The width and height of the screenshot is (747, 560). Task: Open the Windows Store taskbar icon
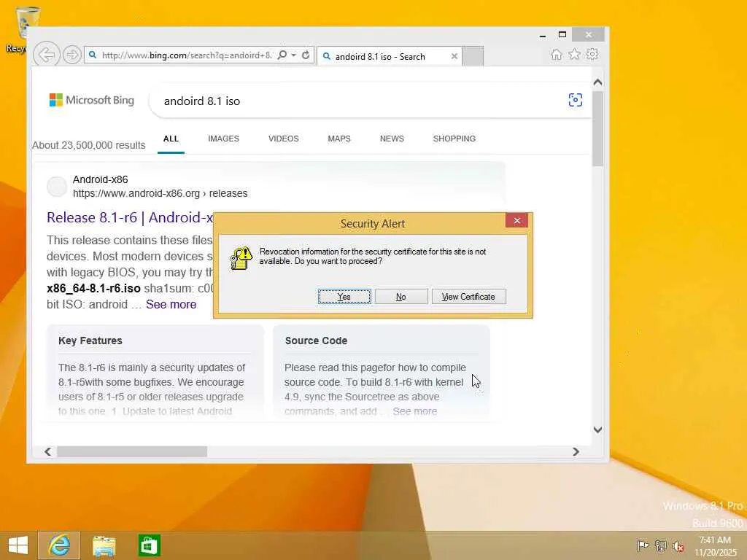click(149, 545)
